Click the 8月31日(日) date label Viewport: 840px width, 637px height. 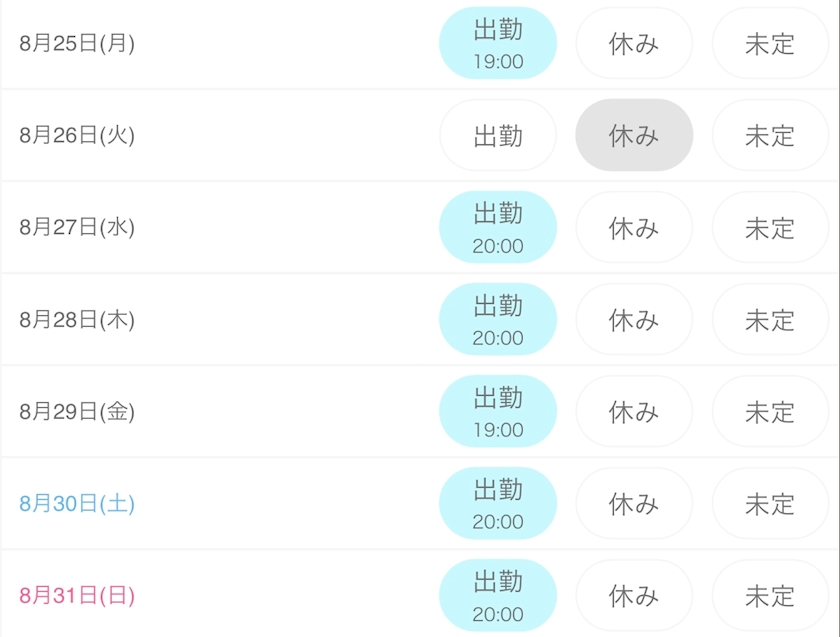point(77,596)
